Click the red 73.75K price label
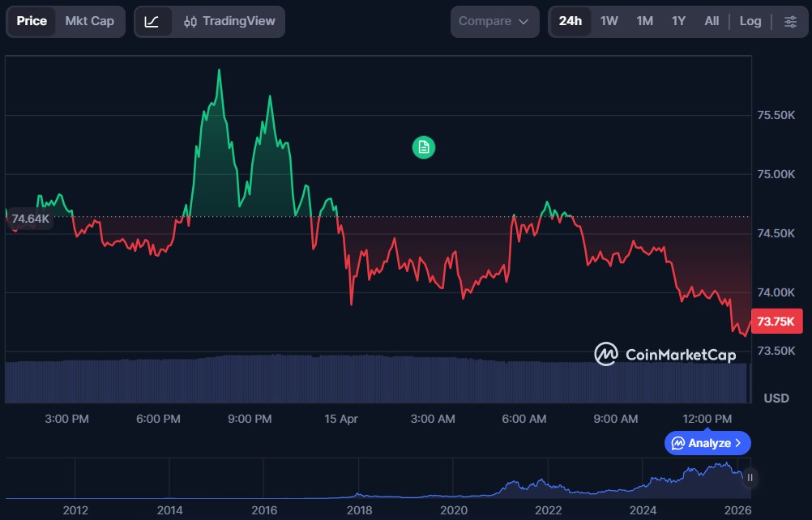The width and height of the screenshot is (812, 520). 776,322
